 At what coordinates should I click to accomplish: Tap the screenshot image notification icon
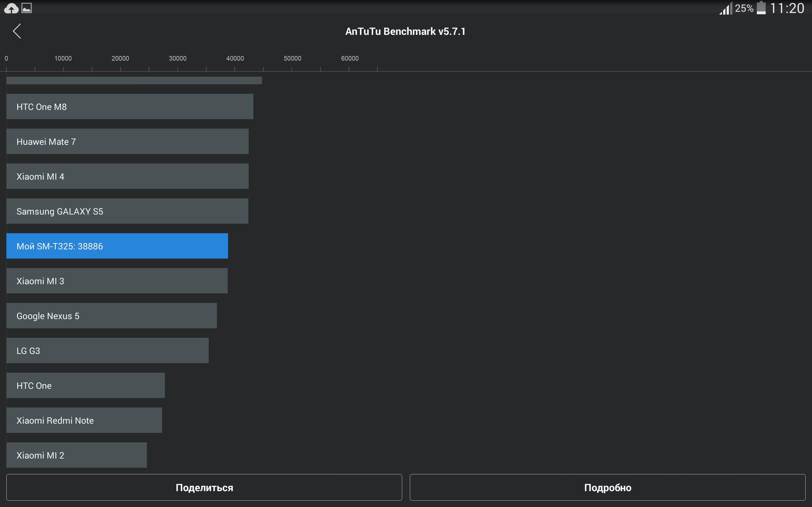[x=27, y=8]
